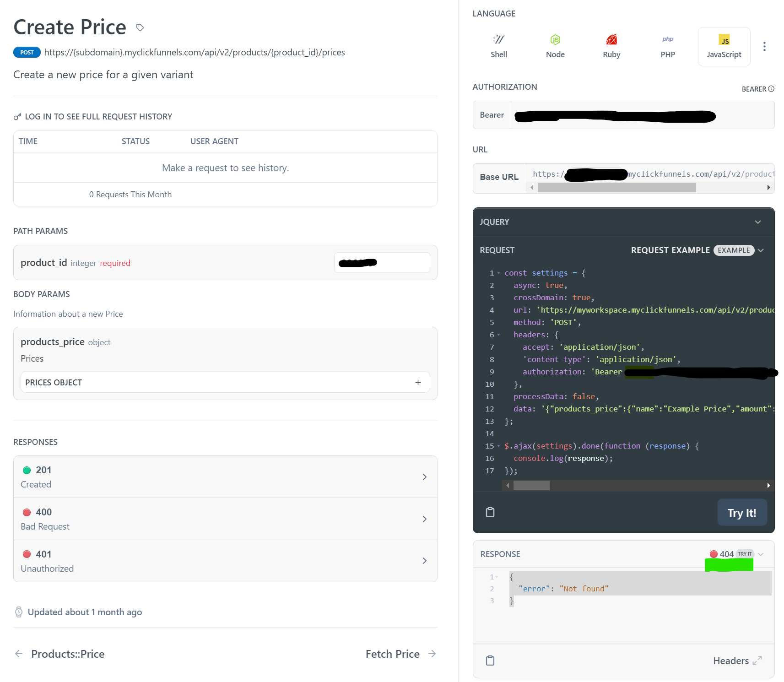The height and width of the screenshot is (682, 784).
Task: Copy the response body with clipboard icon
Action: 490,660
